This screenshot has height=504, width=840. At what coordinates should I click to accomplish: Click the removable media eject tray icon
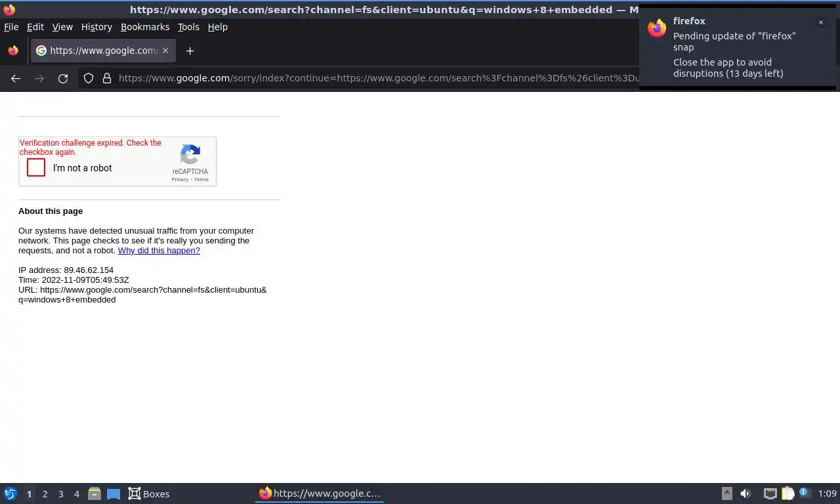(x=726, y=493)
